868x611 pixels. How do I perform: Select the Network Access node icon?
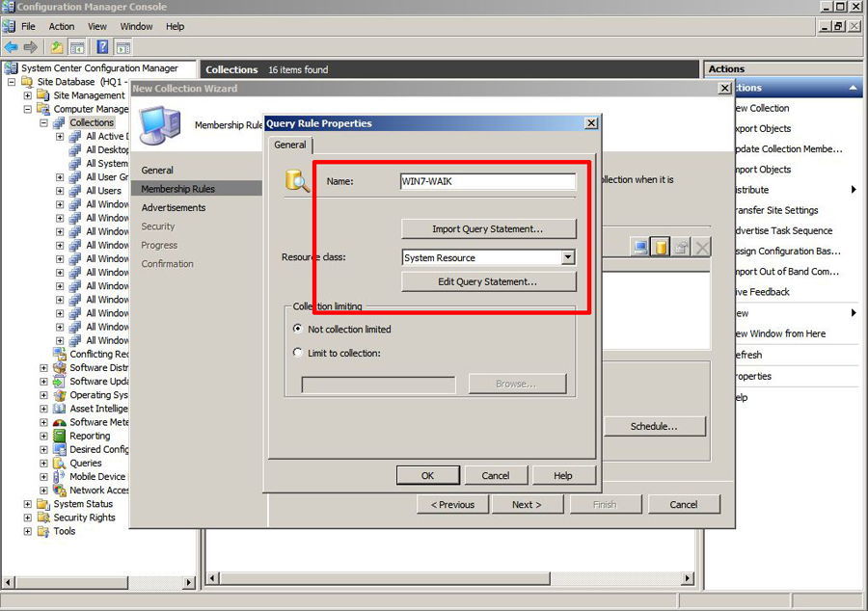tap(59, 491)
